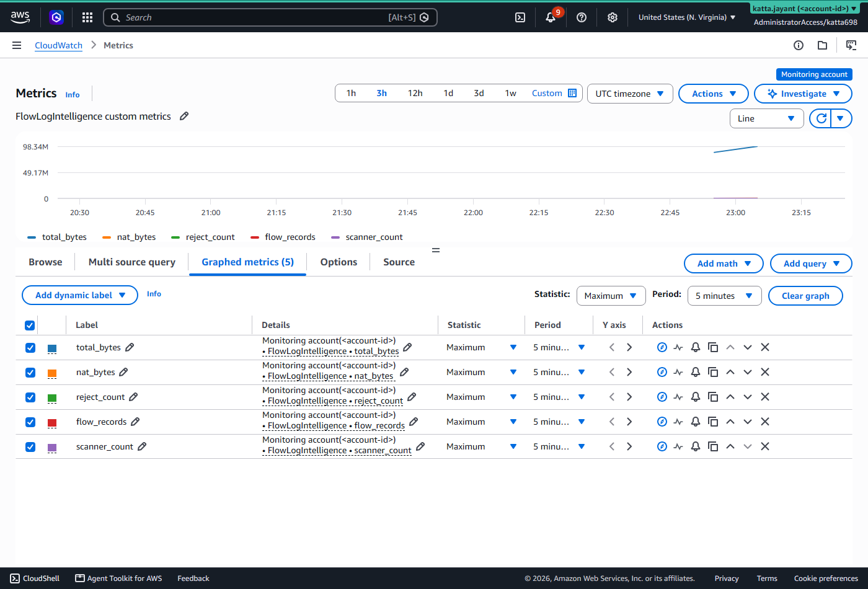Uncheck the reject_count metric checkbox

point(30,397)
